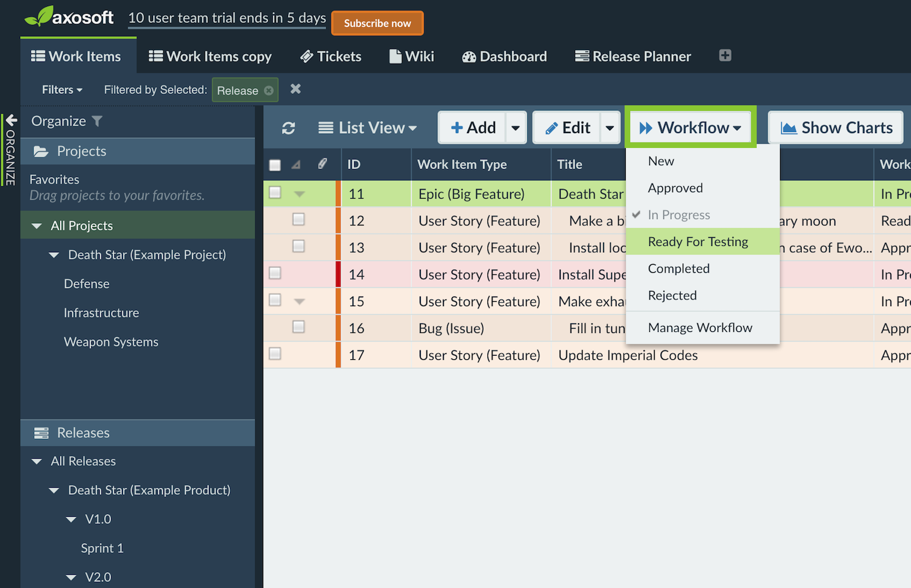Collapse the Death Star (Example Project) tree node
Viewport: 911px width, 588px height.
click(x=53, y=254)
